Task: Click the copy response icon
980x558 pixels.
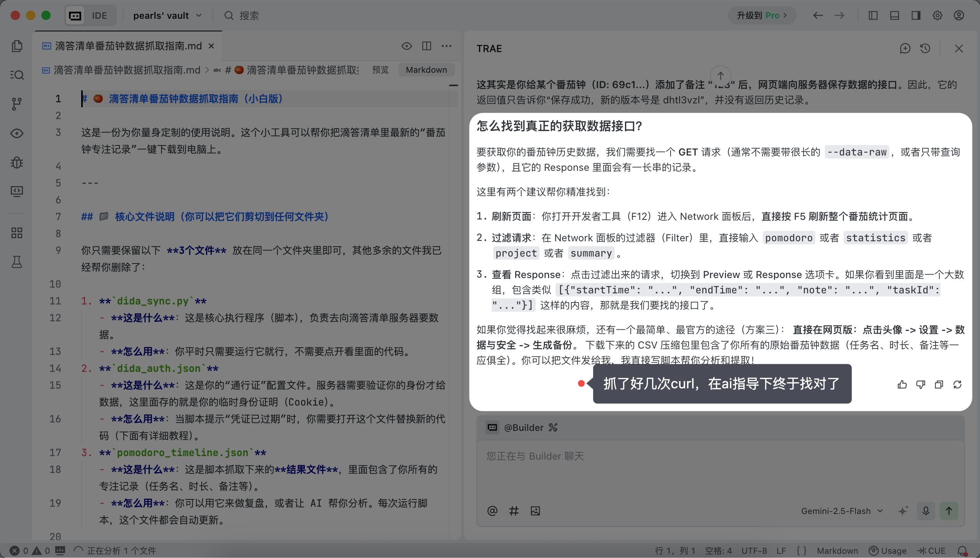Action: pyautogui.click(x=939, y=385)
